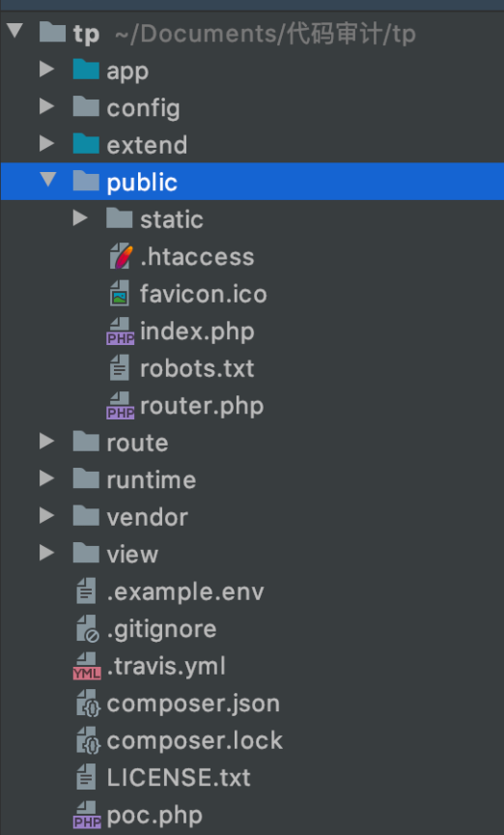Select the view folder entry
This screenshot has height=835, width=504.
click(x=132, y=555)
